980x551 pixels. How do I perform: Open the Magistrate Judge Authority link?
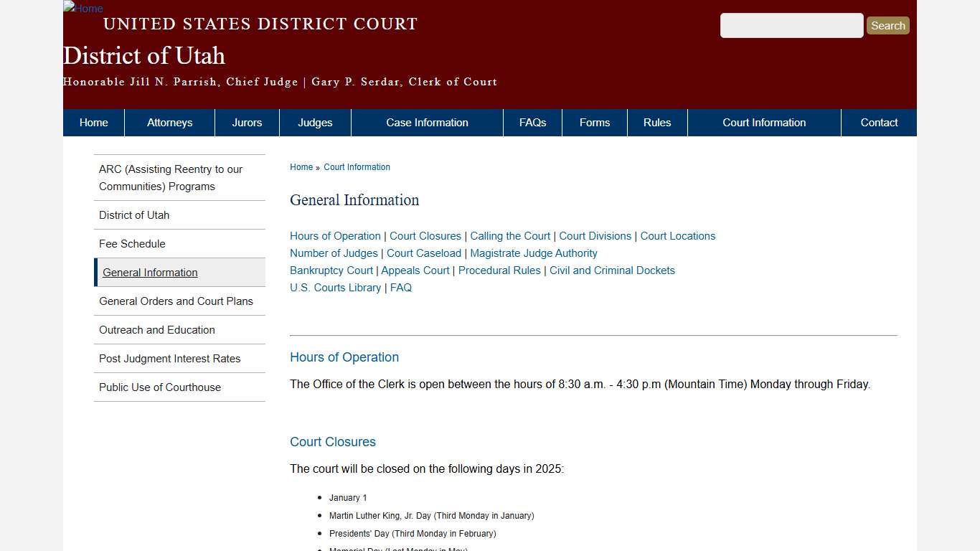tap(533, 253)
